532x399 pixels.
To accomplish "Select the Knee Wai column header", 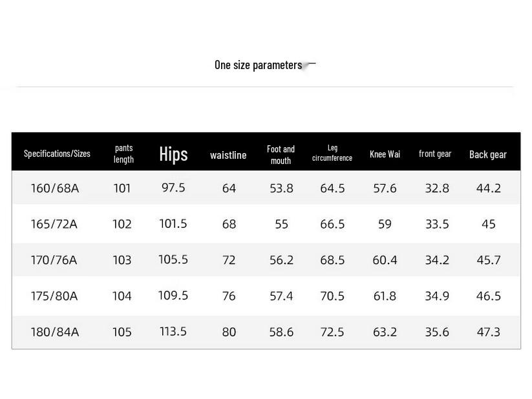I will pyautogui.click(x=385, y=154).
